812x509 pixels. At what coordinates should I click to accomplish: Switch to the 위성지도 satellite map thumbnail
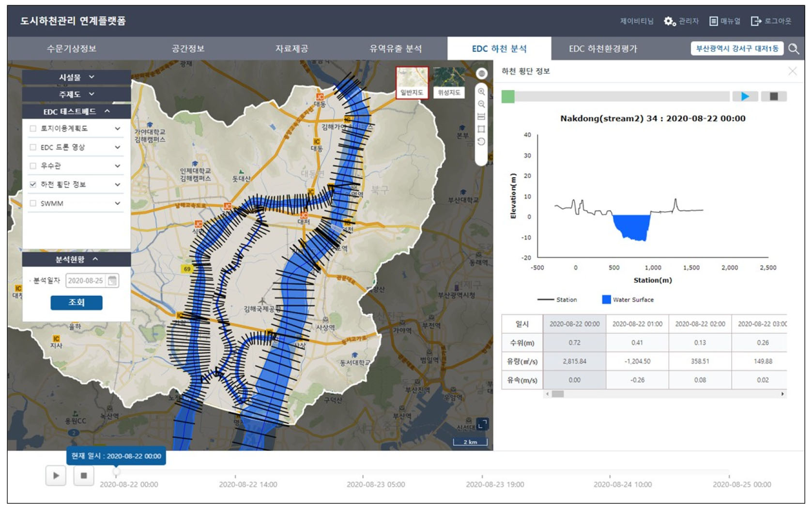(449, 82)
